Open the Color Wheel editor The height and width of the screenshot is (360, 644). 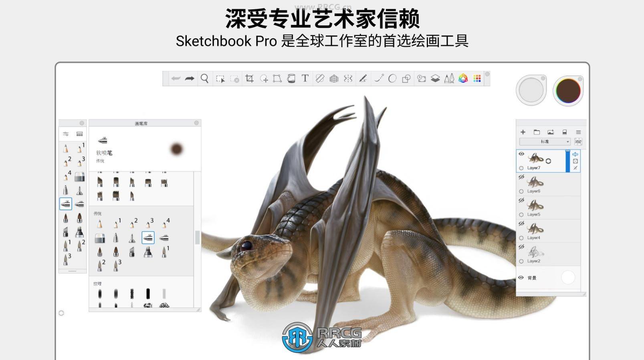pos(463,78)
